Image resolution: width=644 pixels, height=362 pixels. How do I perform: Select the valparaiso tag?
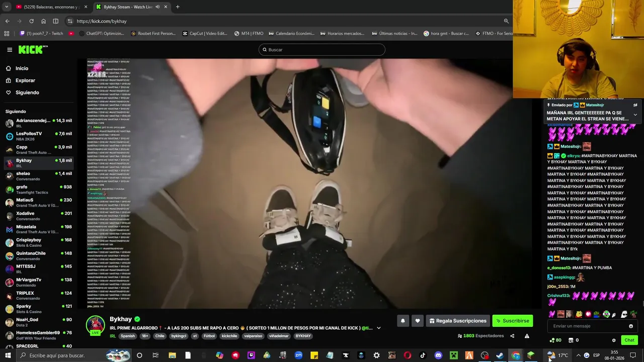click(x=253, y=336)
